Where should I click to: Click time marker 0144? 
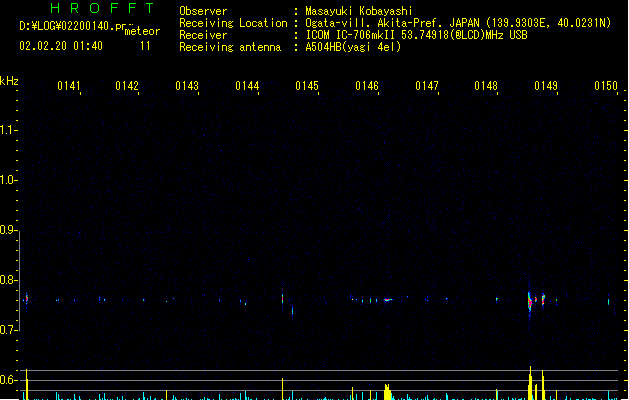click(x=247, y=86)
